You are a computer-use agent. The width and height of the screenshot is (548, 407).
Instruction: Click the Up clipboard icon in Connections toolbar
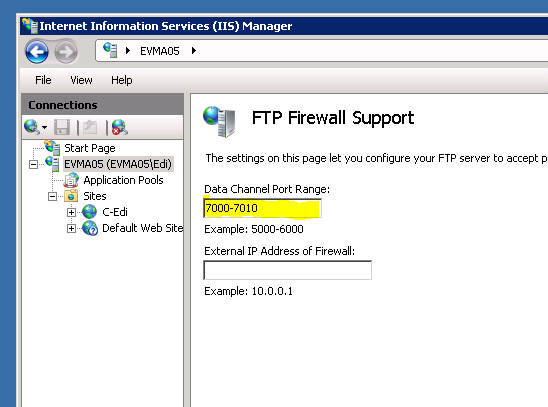click(x=90, y=127)
